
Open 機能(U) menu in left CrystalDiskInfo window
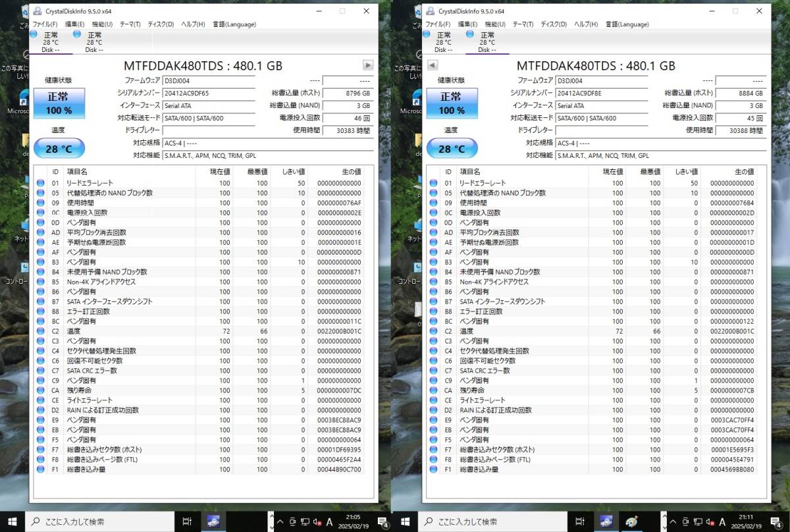click(x=102, y=24)
